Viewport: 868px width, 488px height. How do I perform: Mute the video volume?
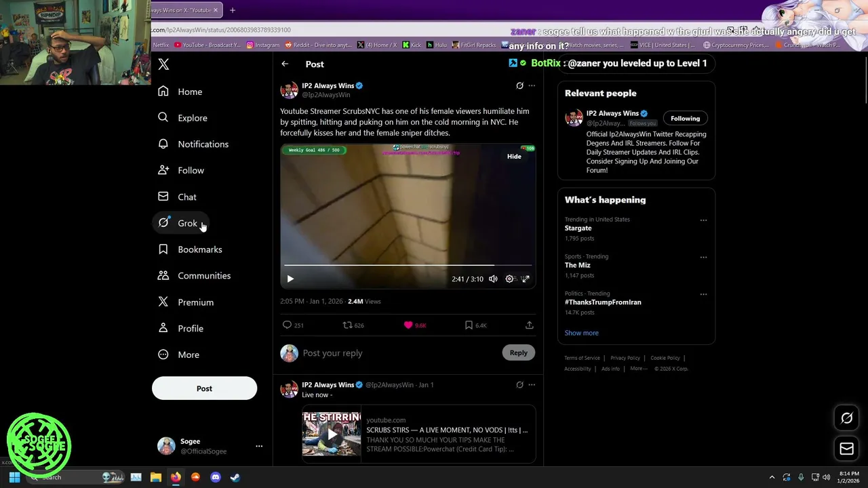point(493,279)
